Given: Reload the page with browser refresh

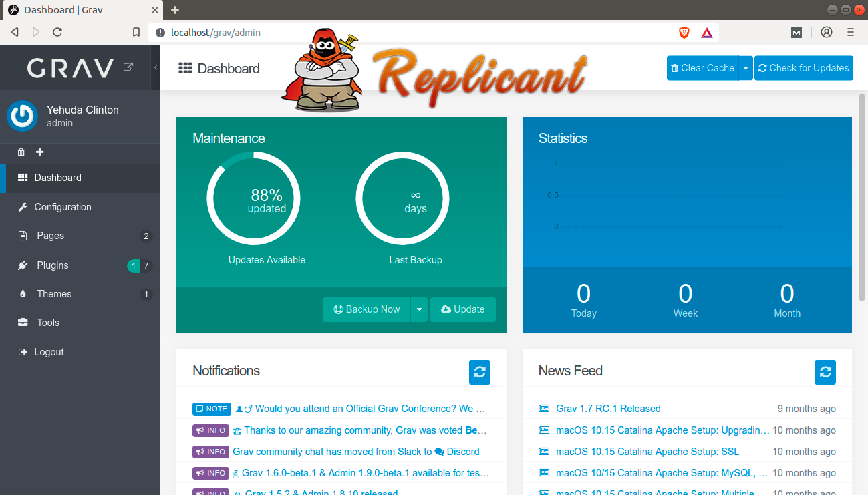Looking at the screenshot, I should tap(57, 32).
